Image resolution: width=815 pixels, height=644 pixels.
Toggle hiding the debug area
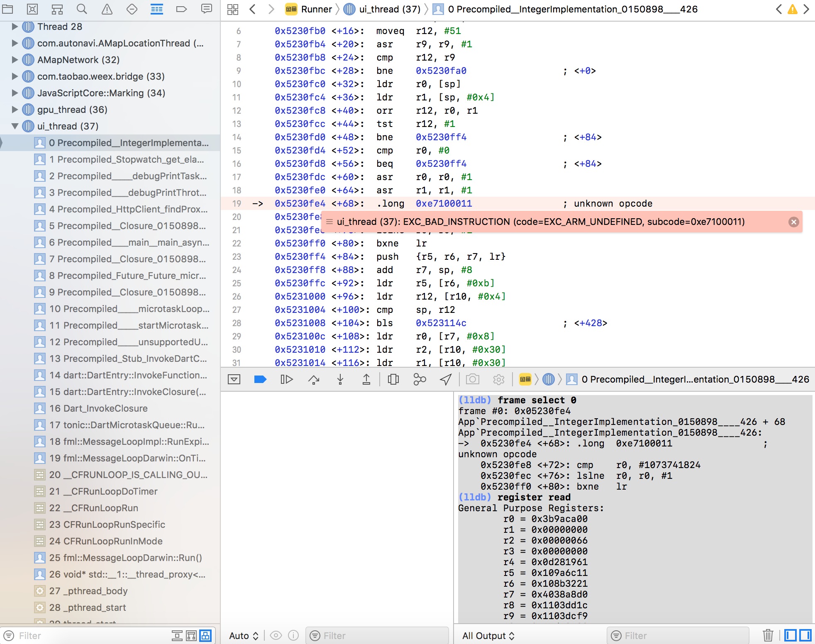234,379
